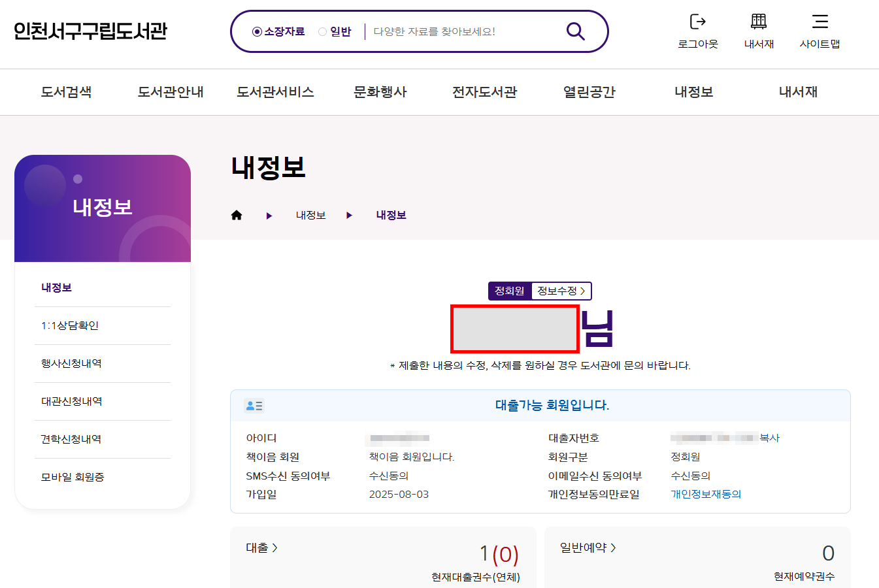This screenshot has height=588, width=879.
Task: Open 내서재 using the bookshelf icon
Action: 758,29
